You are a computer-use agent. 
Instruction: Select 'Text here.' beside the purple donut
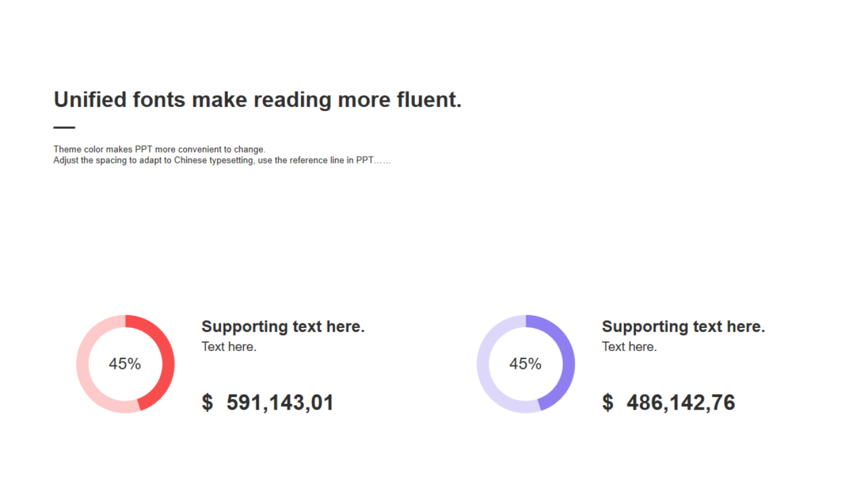click(629, 347)
